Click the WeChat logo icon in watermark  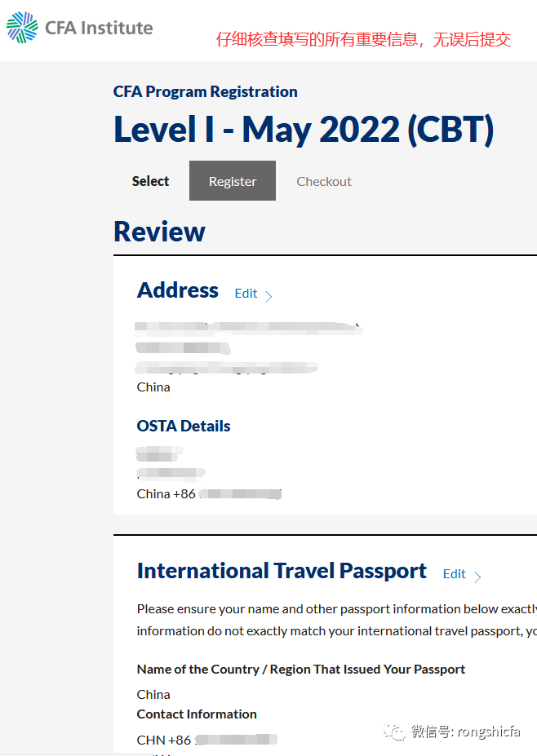coord(394,732)
